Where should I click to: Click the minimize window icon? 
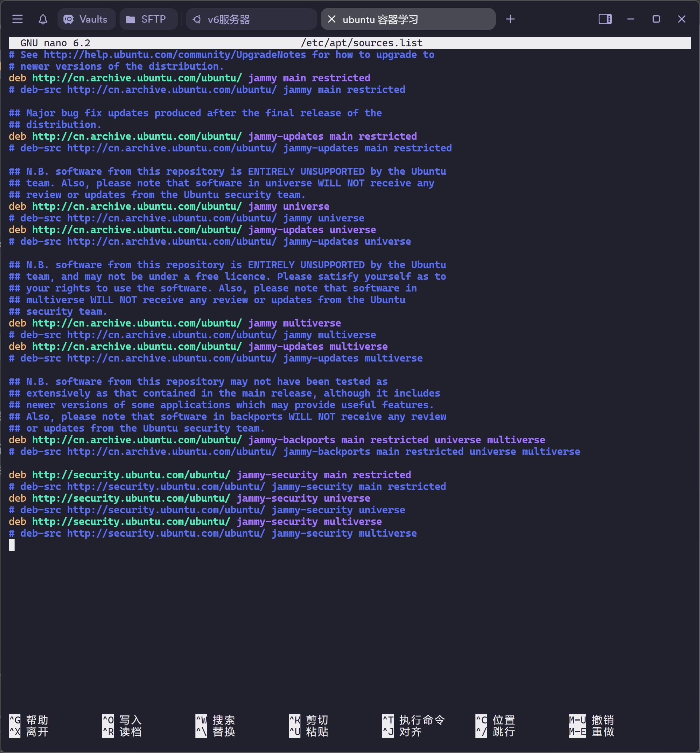pos(630,19)
